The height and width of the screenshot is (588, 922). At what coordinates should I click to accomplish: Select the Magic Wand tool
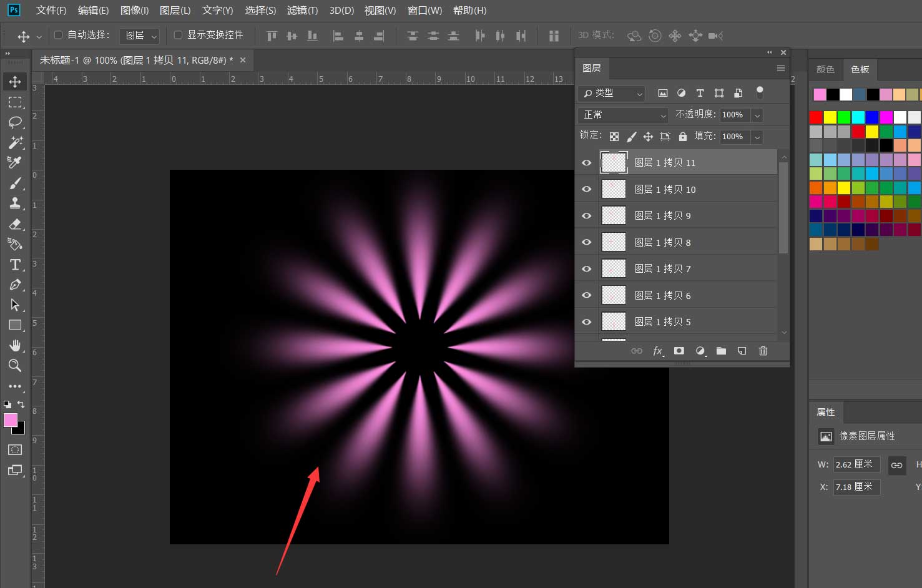pos(15,142)
